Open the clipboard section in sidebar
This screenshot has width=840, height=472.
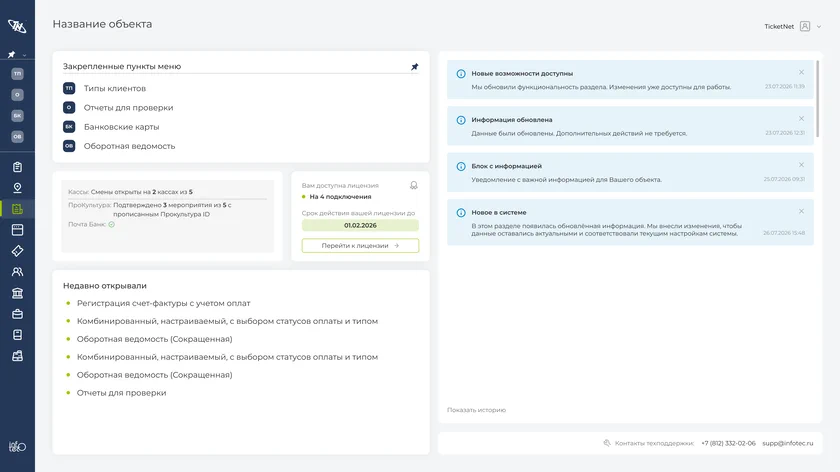pyautogui.click(x=17, y=167)
